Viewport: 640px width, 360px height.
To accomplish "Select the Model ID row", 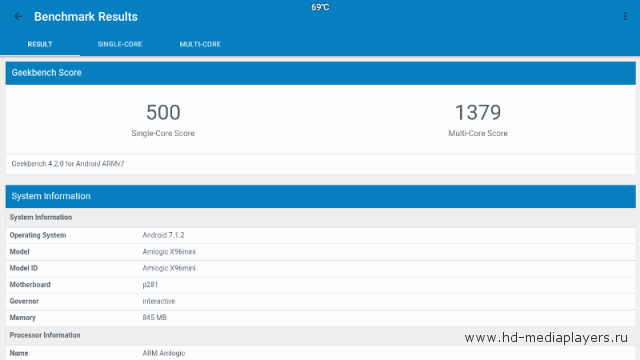I will click(320, 268).
